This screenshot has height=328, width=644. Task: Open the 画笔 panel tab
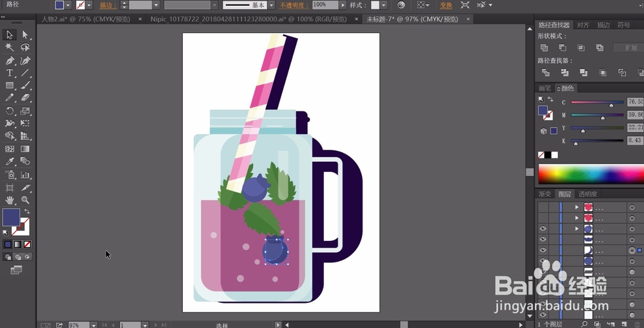coord(545,88)
